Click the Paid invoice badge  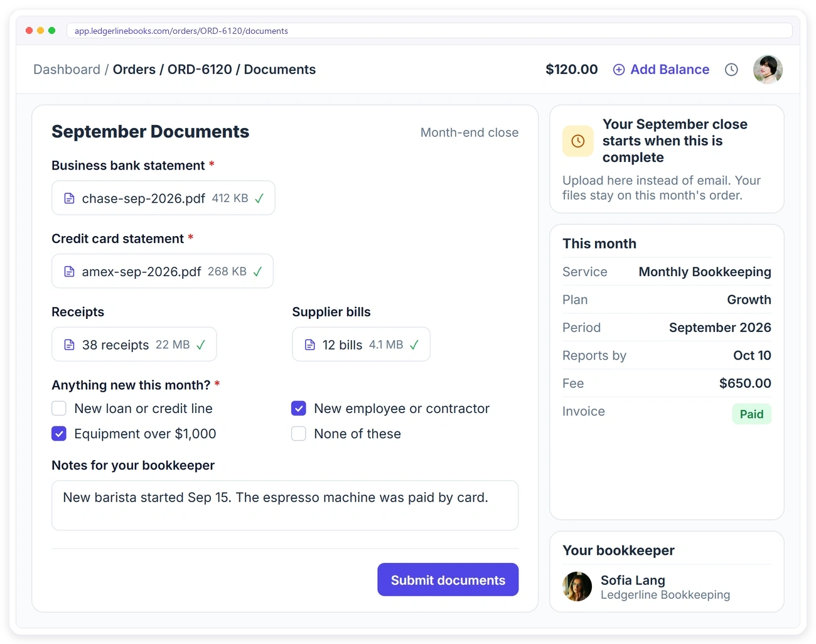(751, 414)
